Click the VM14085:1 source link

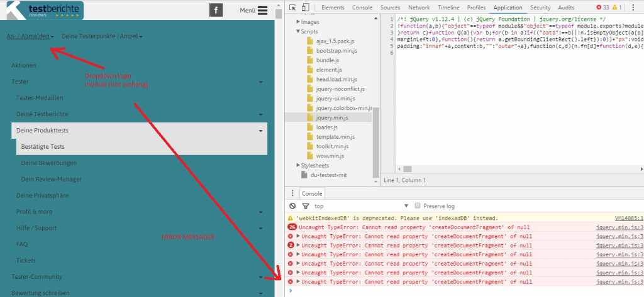(x=619, y=217)
